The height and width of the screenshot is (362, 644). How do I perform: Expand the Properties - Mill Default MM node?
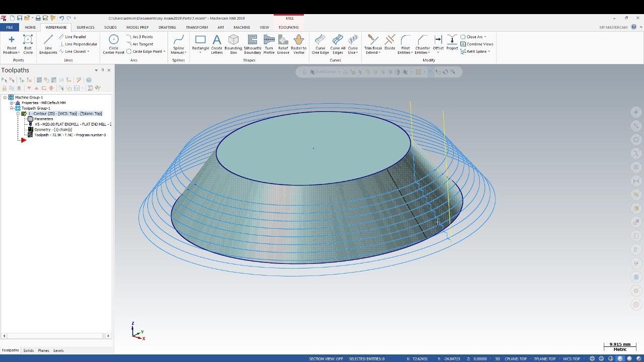(x=12, y=103)
